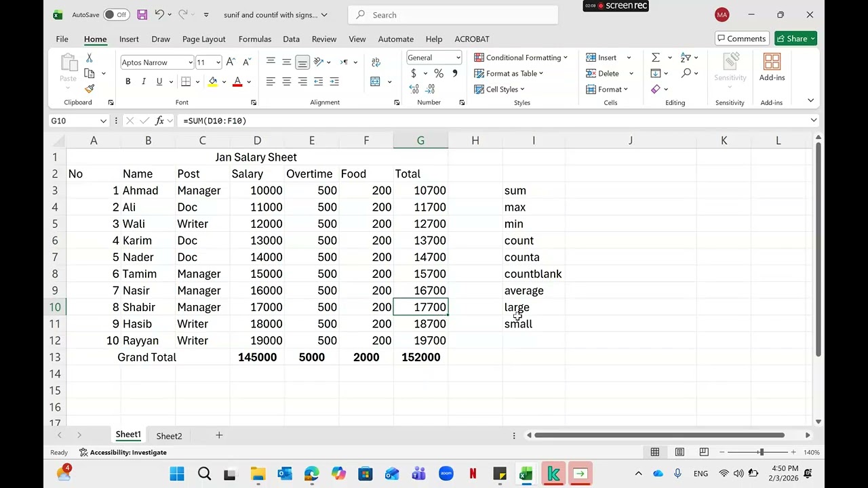Apply Comma Style format
The height and width of the screenshot is (488, 868).
[454, 73]
